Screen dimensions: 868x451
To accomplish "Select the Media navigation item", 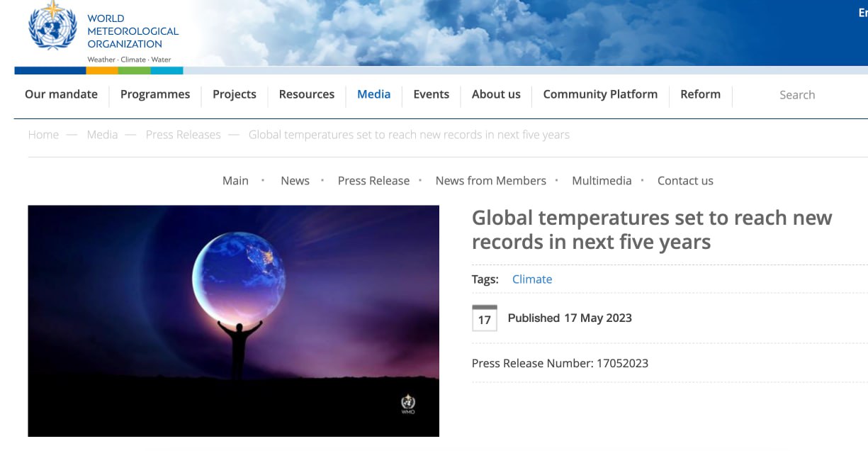I will pos(373,94).
